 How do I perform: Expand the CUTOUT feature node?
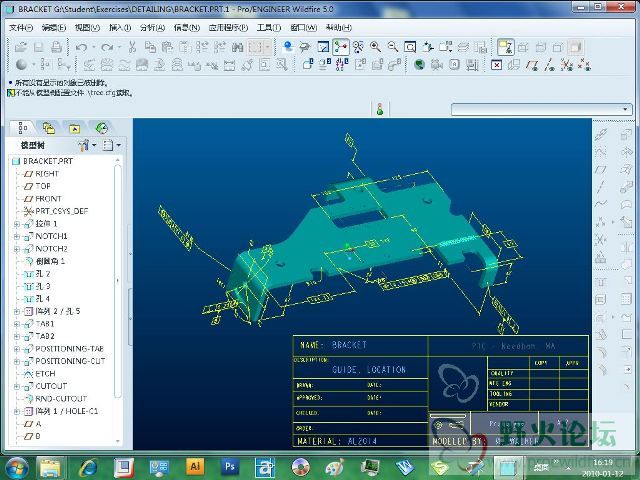click(x=17, y=387)
